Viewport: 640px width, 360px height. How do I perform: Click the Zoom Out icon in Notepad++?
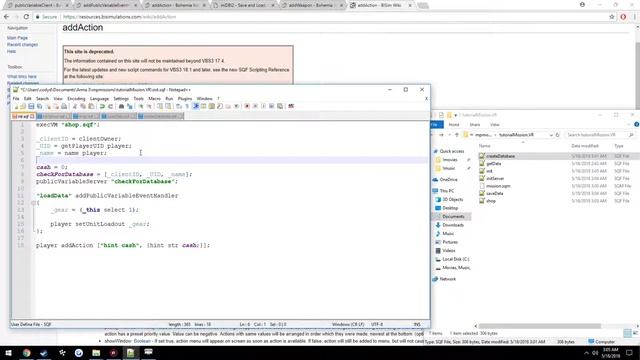(149, 106)
